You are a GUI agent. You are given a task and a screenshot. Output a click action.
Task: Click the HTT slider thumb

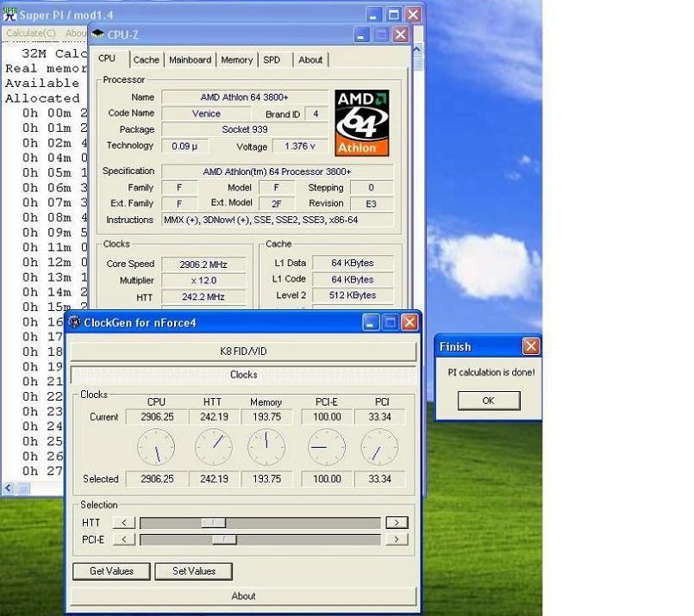[213, 523]
